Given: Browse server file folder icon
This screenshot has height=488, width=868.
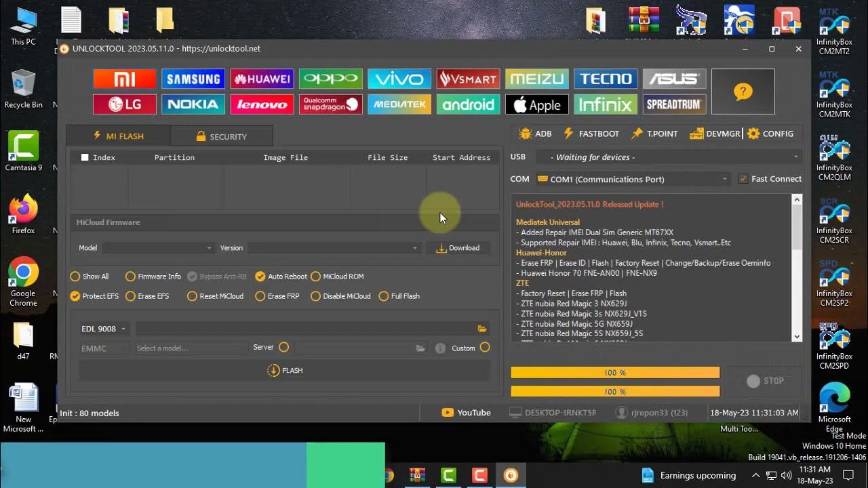Looking at the screenshot, I should click(420, 348).
